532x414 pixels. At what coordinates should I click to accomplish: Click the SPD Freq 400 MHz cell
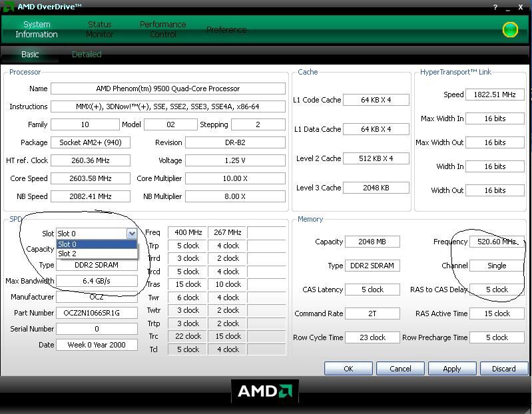pos(188,232)
